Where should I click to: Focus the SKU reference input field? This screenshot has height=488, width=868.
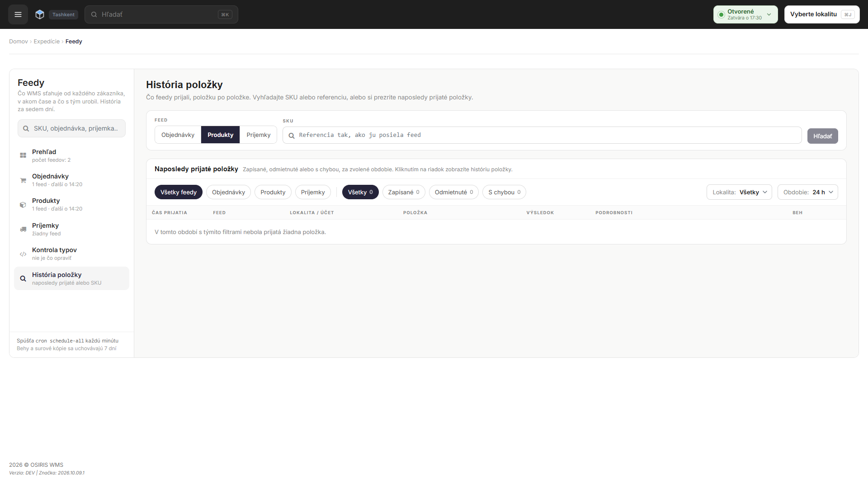pyautogui.click(x=542, y=135)
